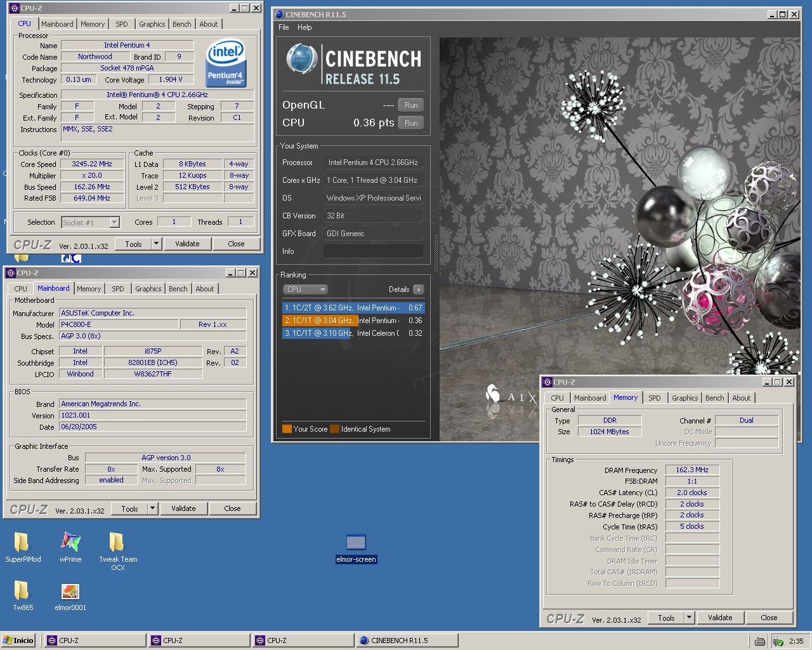The image size is (812, 650).
Task: Click the Model field P4C800-E
Action: click(x=119, y=324)
